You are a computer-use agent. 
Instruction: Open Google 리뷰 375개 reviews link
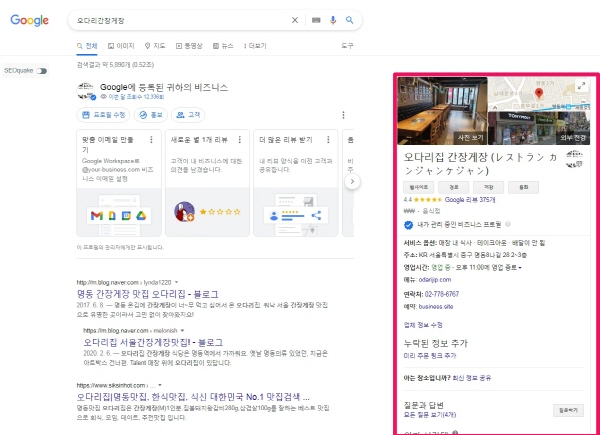coord(470,200)
